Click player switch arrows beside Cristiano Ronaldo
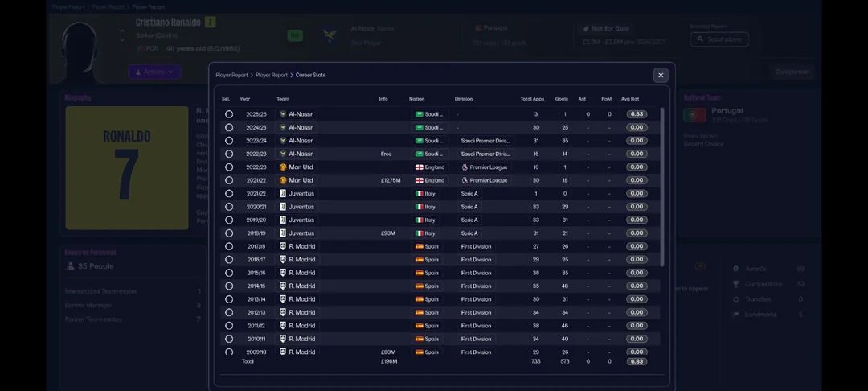 point(122,35)
